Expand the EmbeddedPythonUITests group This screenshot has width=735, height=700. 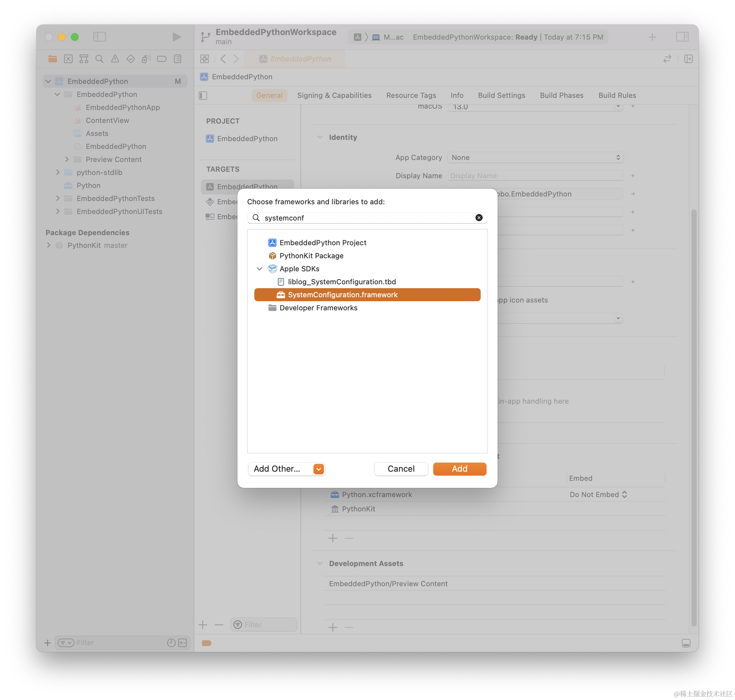(x=57, y=211)
